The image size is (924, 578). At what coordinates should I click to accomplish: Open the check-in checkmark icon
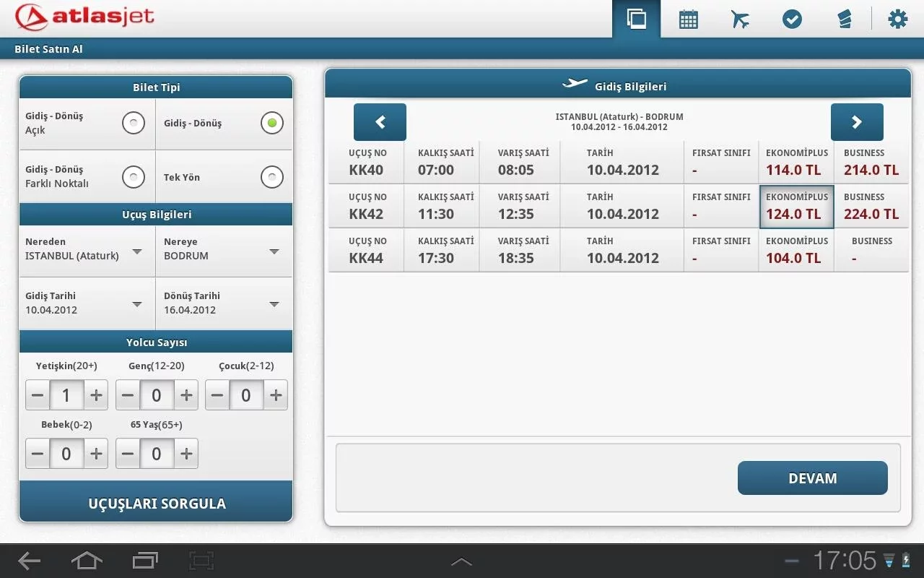(x=792, y=19)
